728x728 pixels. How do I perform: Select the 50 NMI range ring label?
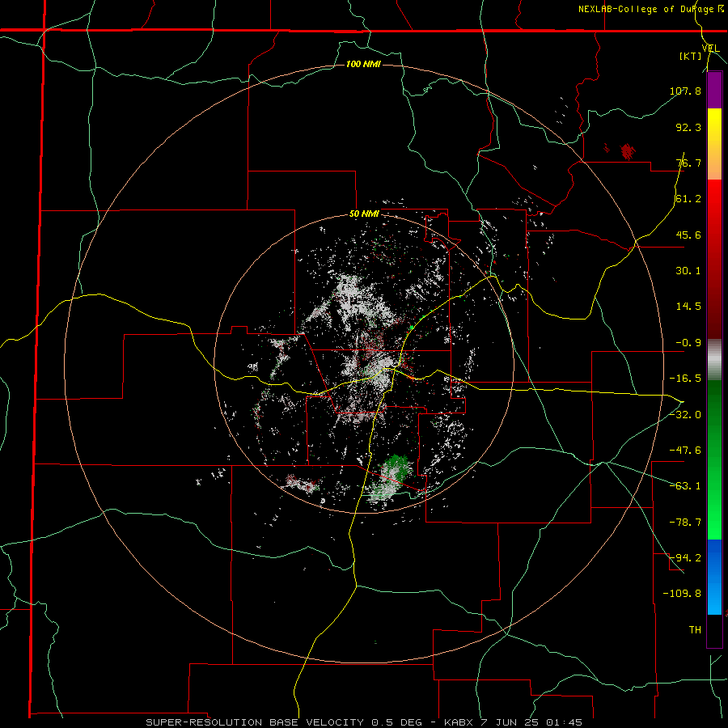coord(365,214)
